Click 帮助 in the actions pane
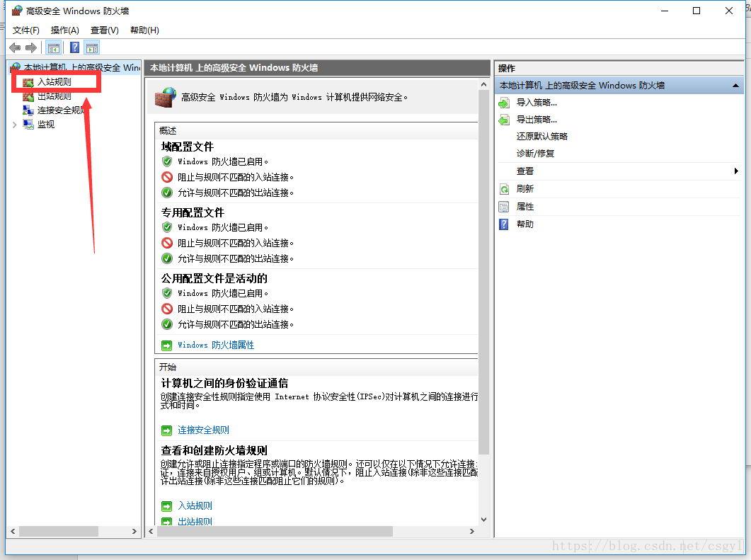The width and height of the screenshot is (751, 560). [525, 224]
